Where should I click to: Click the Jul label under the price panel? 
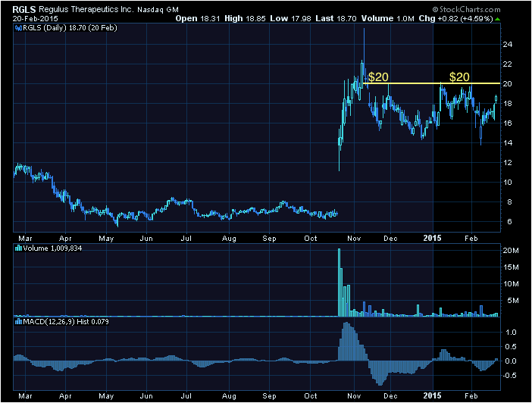[186, 239]
